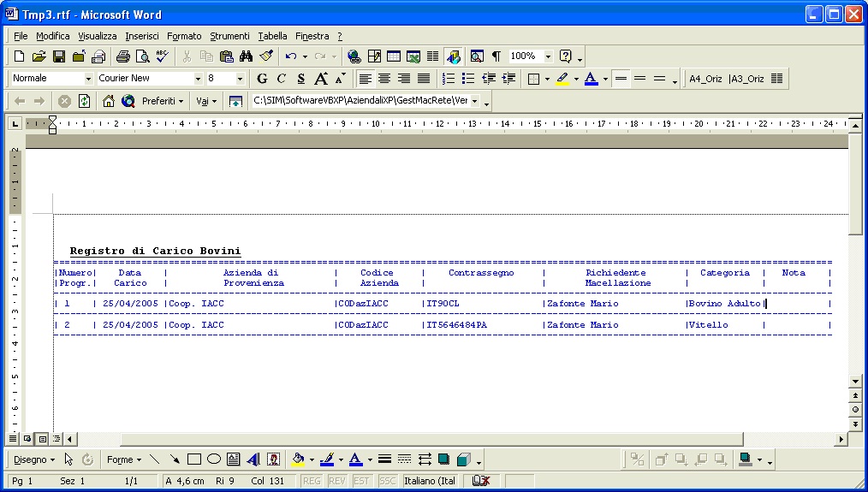The width and height of the screenshot is (868, 492).
Task: Expand the Preferiti menu
Action: pos(162,101)
